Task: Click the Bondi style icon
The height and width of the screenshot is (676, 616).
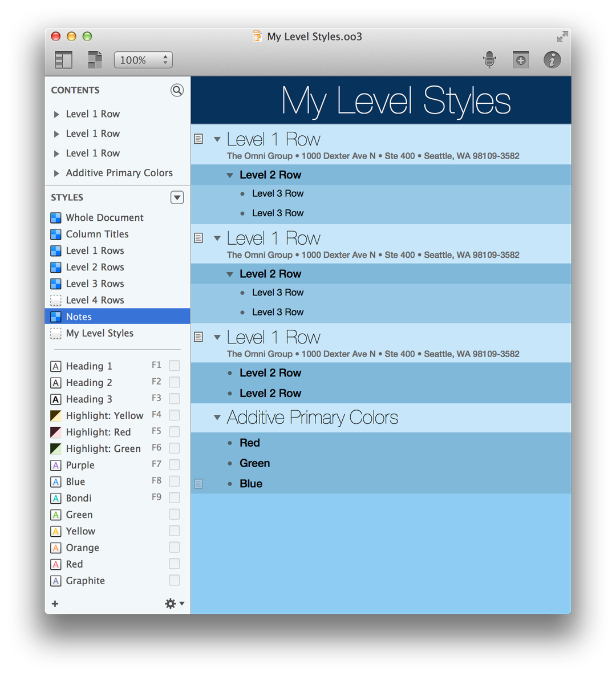Action: [x=55, y=499]
